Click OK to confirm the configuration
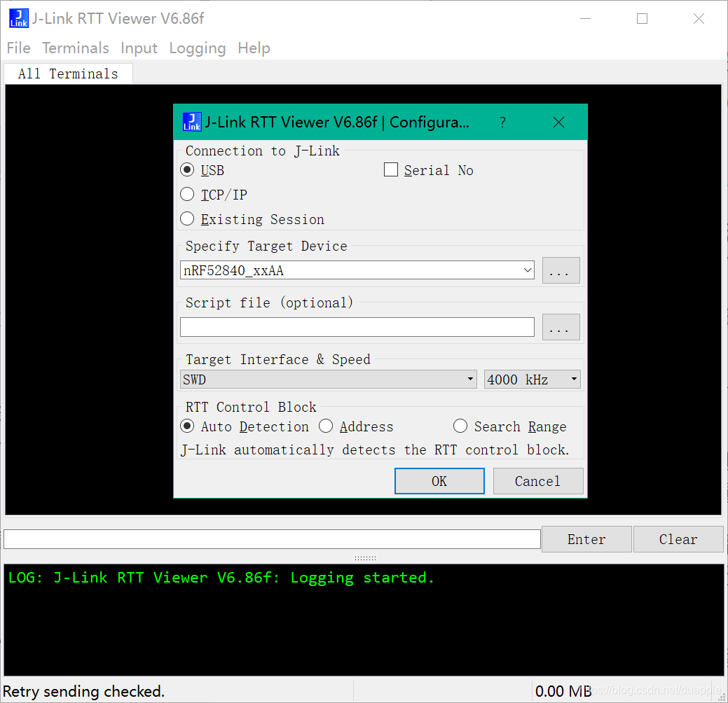 [439, 481]
